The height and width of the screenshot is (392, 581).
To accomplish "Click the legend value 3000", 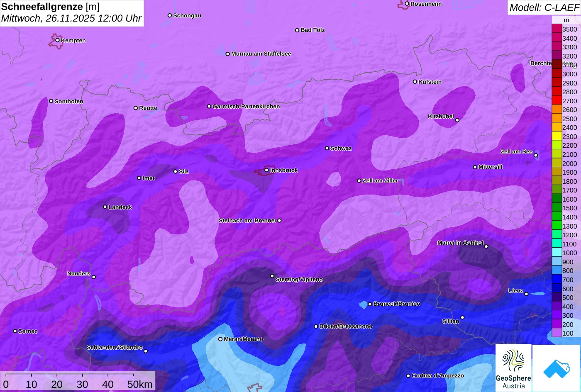I will 569,74.
